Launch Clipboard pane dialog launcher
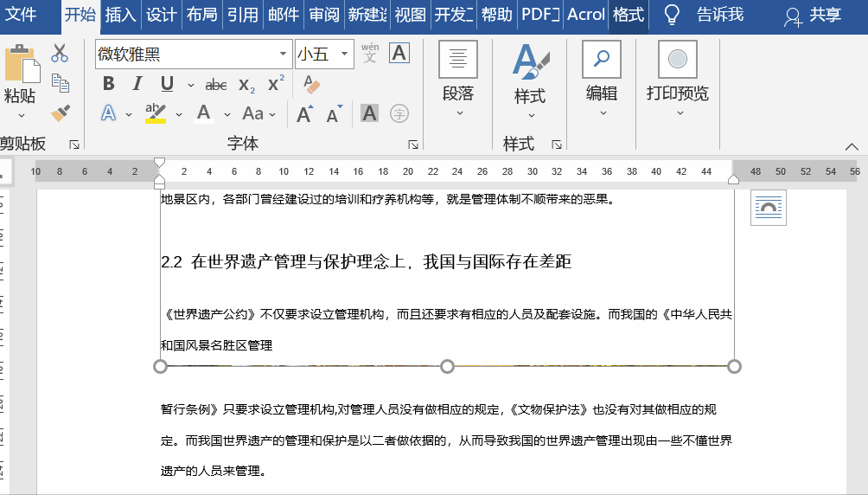Screen dimensions: 868x495 point(74,145)
